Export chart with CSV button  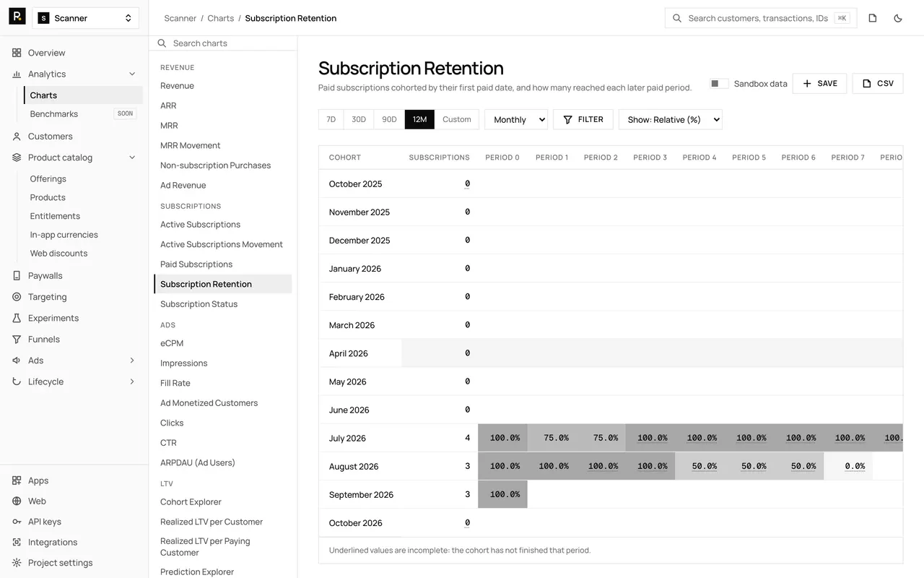coord(878,83)
